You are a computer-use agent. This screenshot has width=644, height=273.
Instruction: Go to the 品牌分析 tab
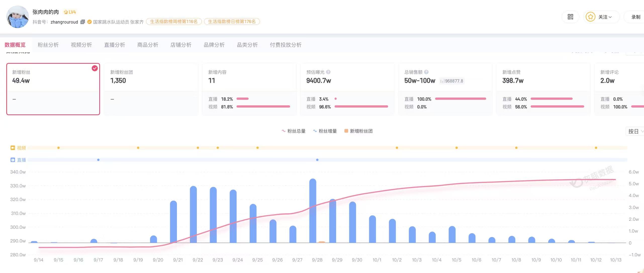click(x=214, y=45)
